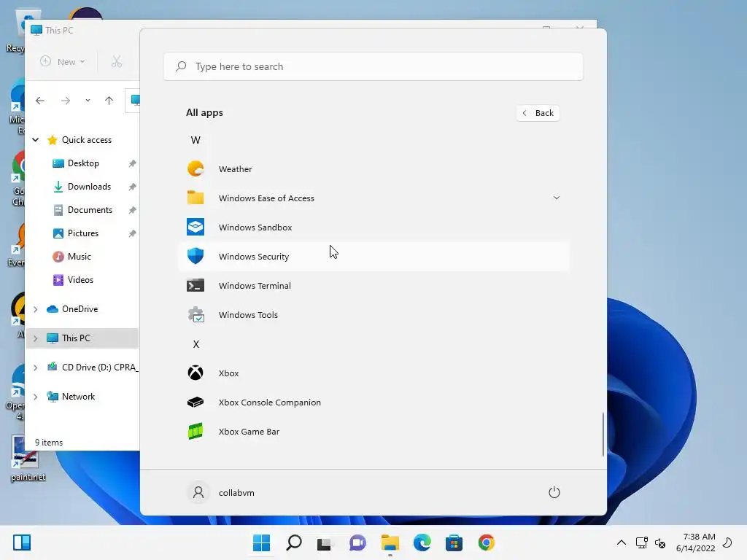This screenshot has height=560, width=747.
Task: Click File Explorer forward arrow
Action: pos(66,101)
